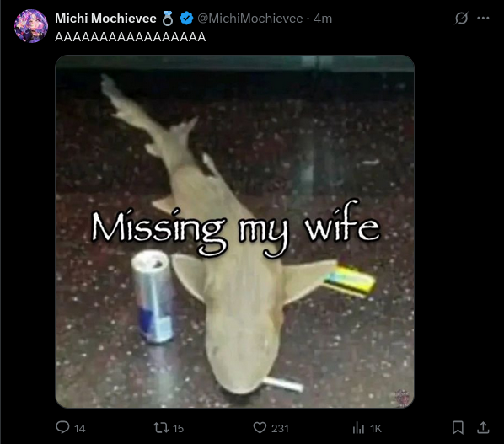This screenshot has height=444, width=504.
Task: Click the 15 reposts count
Action: [x=178, y=429]
